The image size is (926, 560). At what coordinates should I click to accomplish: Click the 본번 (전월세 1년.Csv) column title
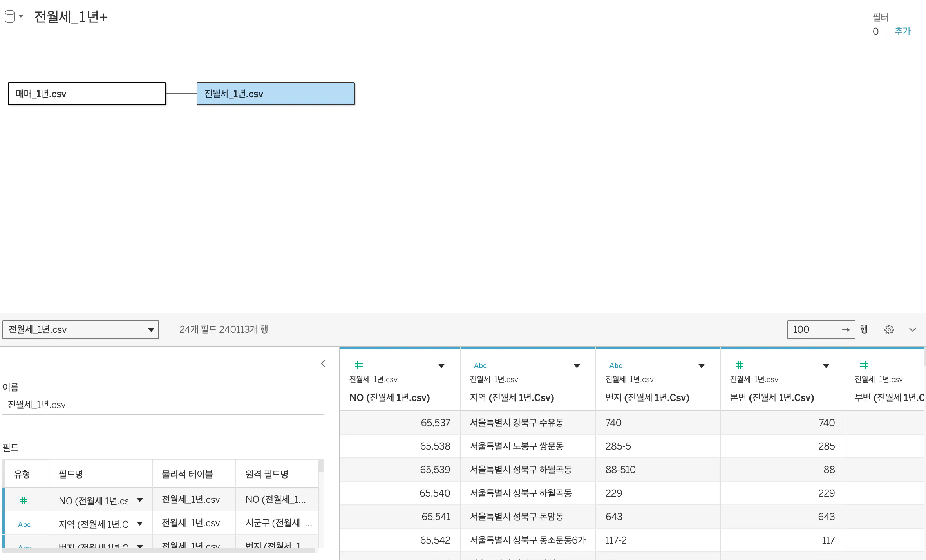pos(772,397)
